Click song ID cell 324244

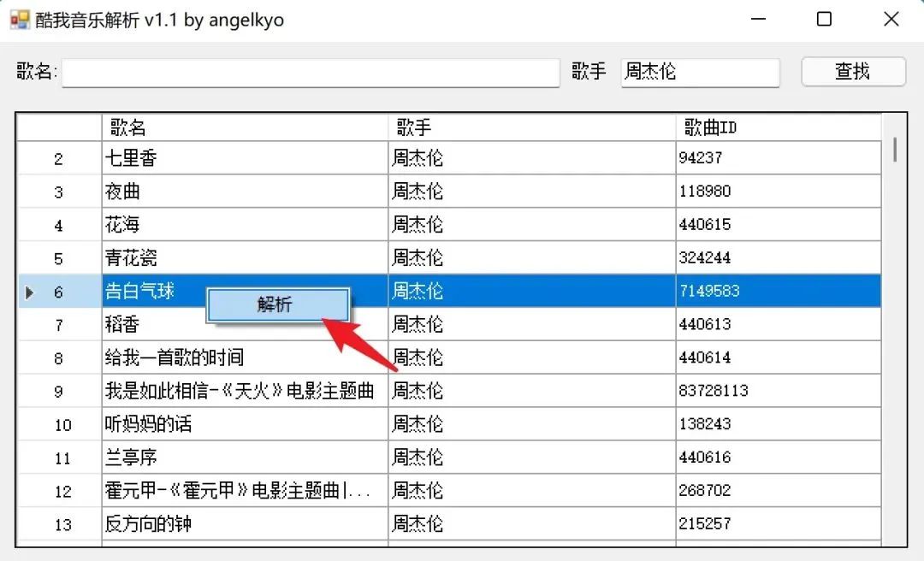click(x=779, y=257)
